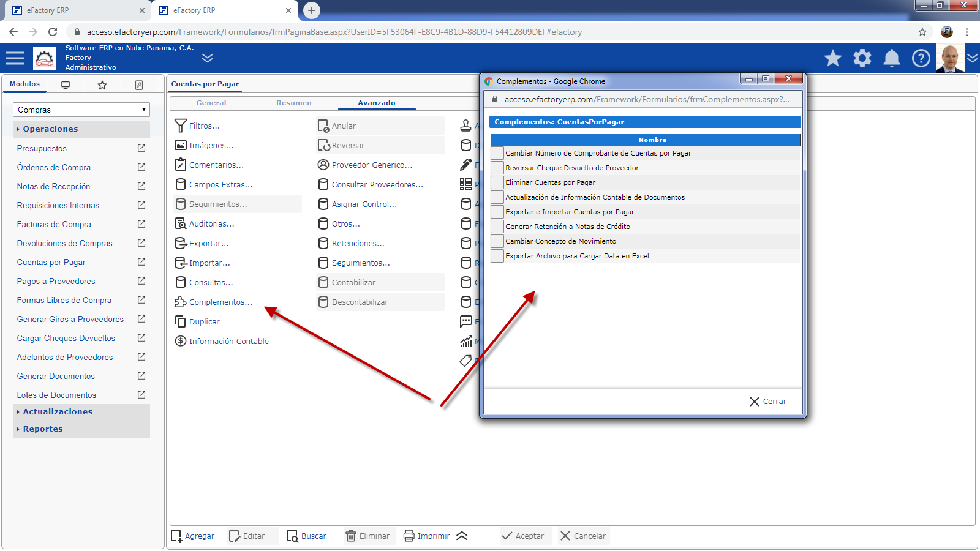Open Consultar Proveedores option
Viewport: 980px width, 551px height.
[371, 184]
